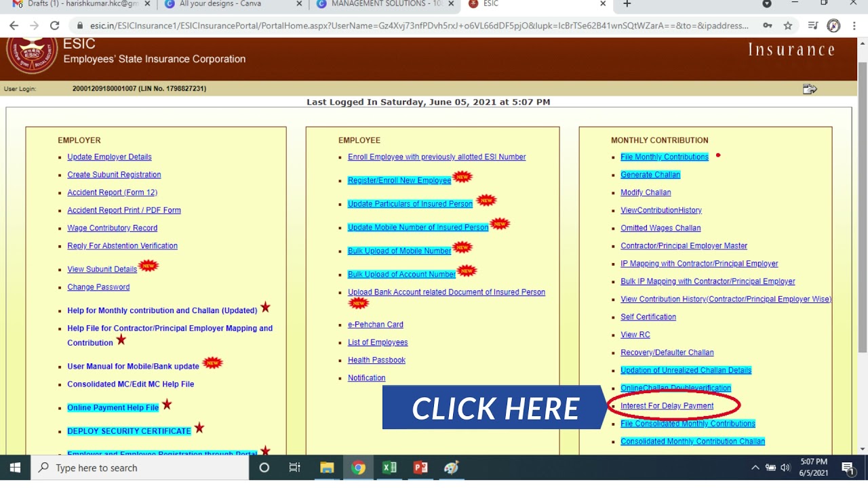Open Accident Report (Form 12)
The height and width of the screenshot is (488, 868).
click(112, 192)
